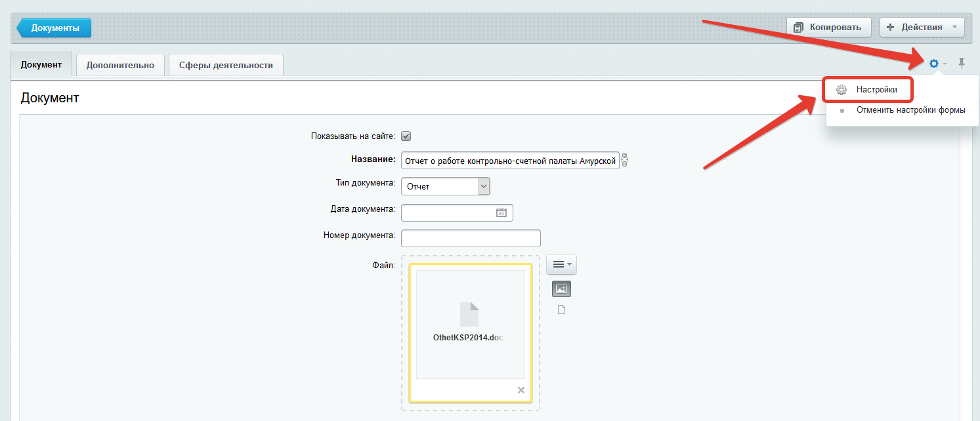Click the chain-link icon next to Название
Image resolution: width=980 pixels, height=421 pixels.
[625, 160]
